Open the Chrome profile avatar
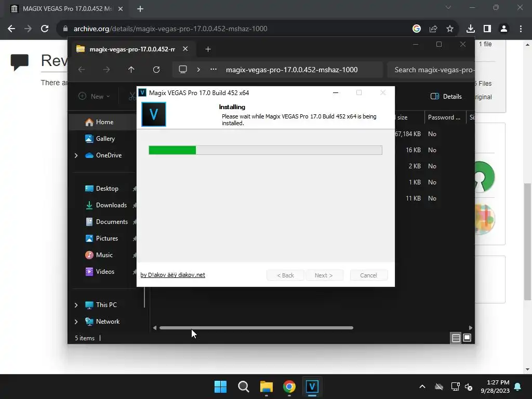Image resolution: width=532 pixels, height=399 pixels. 504,29
